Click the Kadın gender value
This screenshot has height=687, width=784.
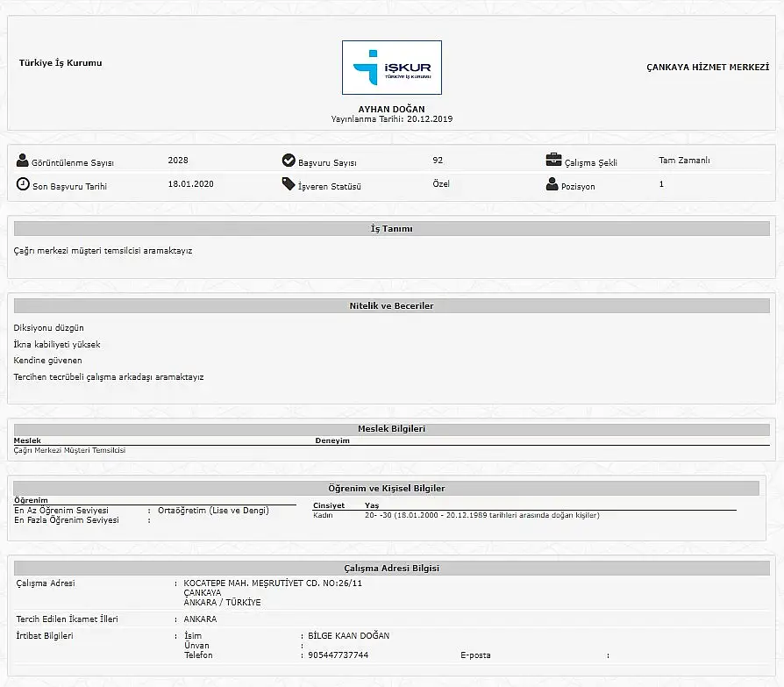point(323,515)
